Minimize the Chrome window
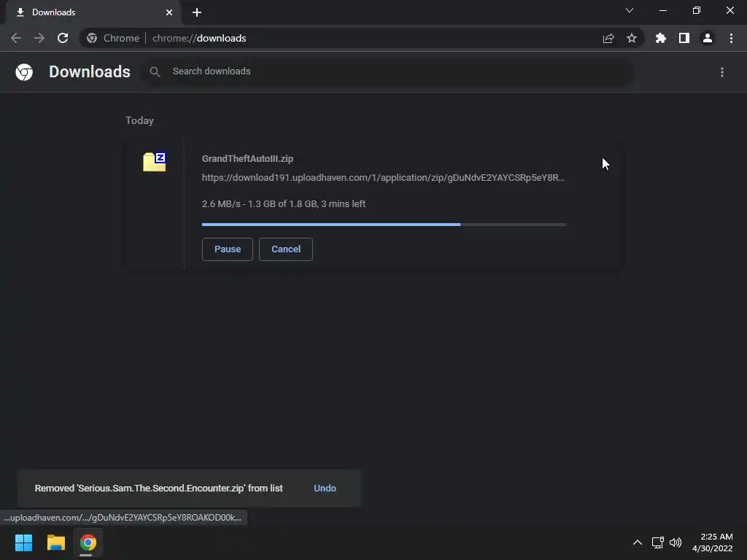747x560 pixels. tap(662, 10)
